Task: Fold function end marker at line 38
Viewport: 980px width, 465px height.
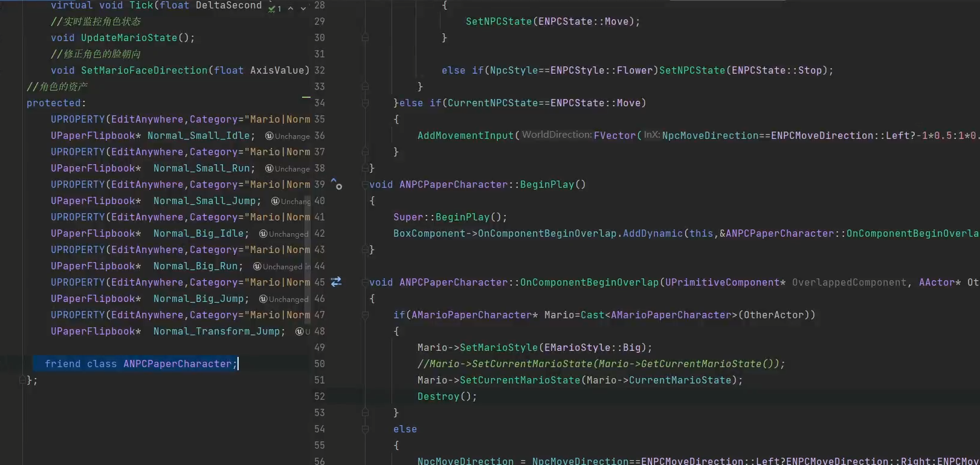Action: click(x=365, y=168)
